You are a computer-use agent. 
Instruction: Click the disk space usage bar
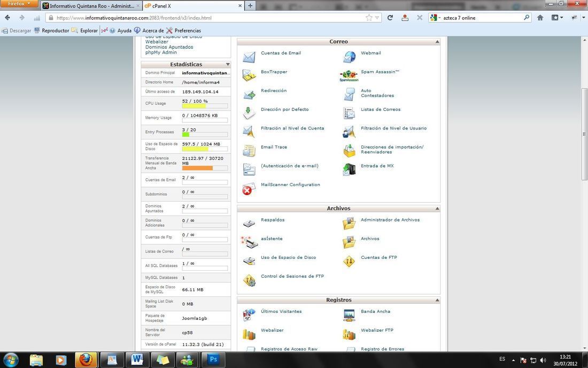[205, 149]
